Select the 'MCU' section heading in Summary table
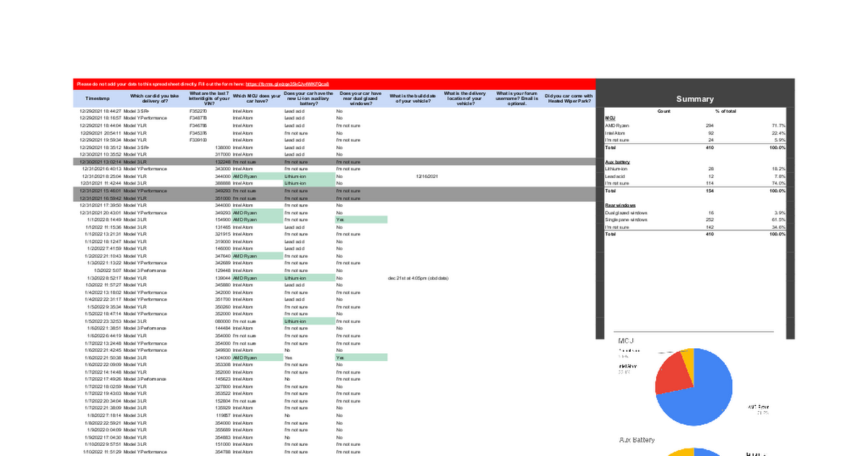Image resolution: width=868 pixels, height=456 pixels. [x=610, y=117]
